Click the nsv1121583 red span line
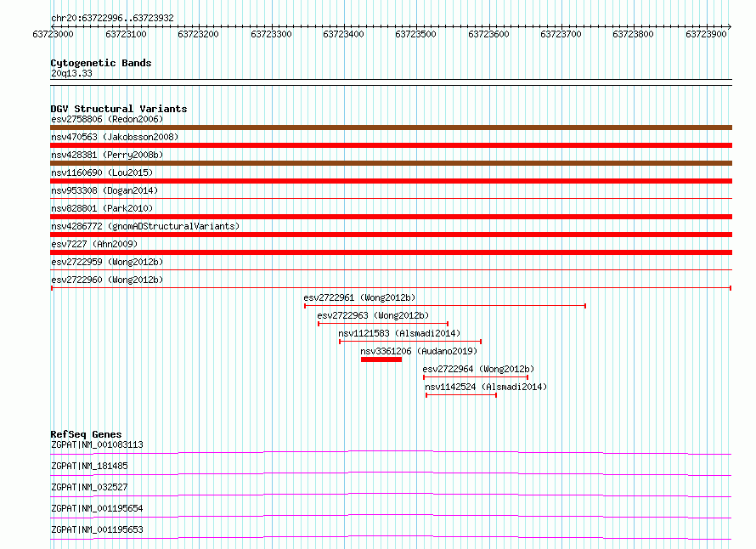The image size is (756, 549). click(x=410, y=342)
